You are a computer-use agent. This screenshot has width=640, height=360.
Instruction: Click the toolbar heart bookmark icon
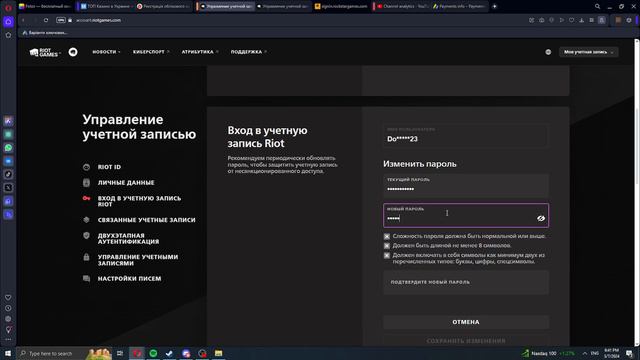click(571, 20)
